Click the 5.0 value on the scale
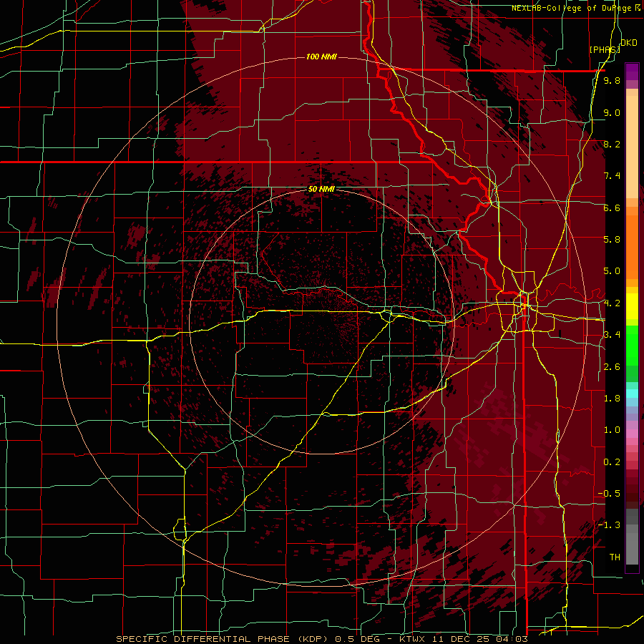Screen dimensions: 644x644 (x=612, y=271)
